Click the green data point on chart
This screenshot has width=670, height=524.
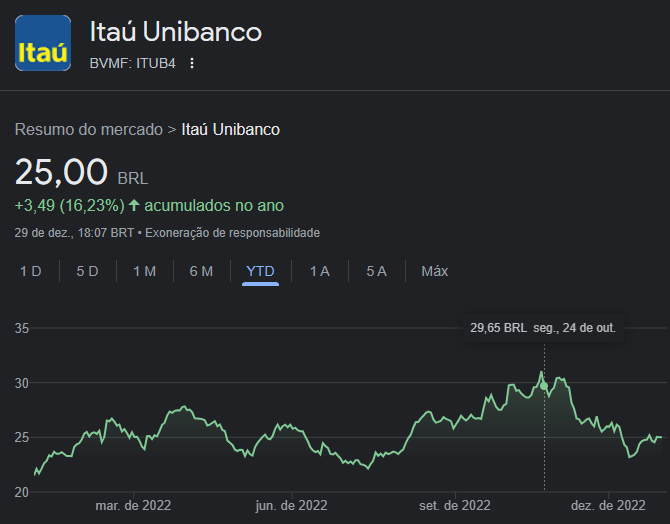coord(544,386)
